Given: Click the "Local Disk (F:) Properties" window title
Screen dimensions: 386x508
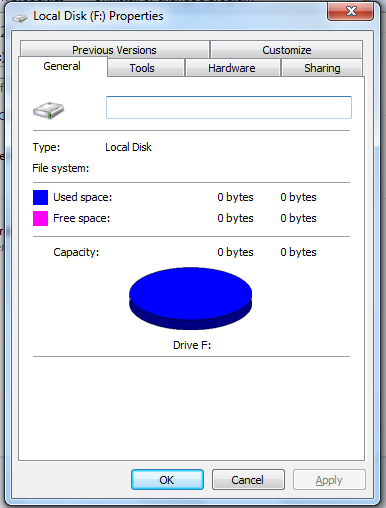Looking at the screenshot, I should click(98, 16).
